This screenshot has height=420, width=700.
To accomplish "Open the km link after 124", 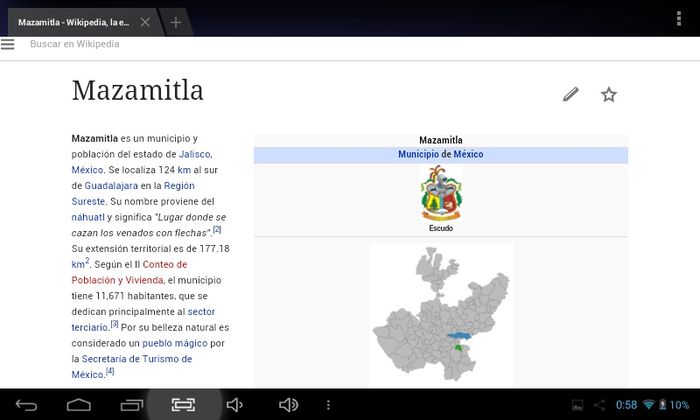I will (x=184, y=170).
